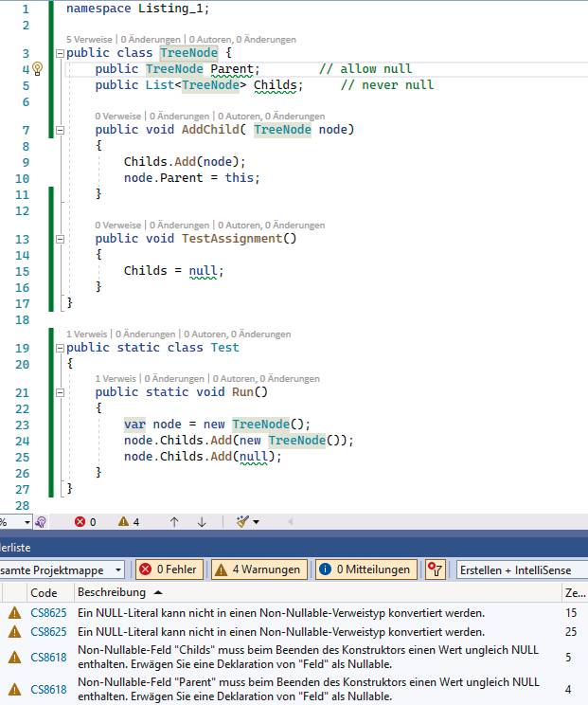This screenshot has height=705, width=588.
Task: Click the 'var' keyword on line 23
Action: point(134,424)
